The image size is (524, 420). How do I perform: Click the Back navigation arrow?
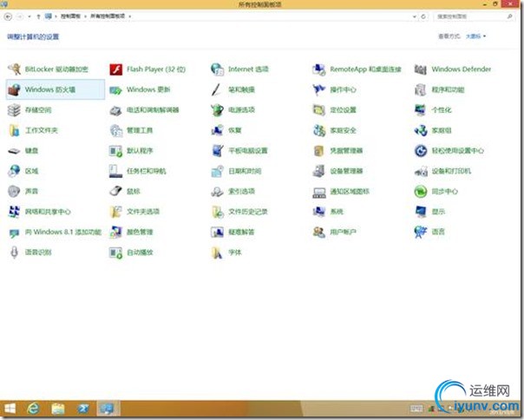tap(9, 16)
